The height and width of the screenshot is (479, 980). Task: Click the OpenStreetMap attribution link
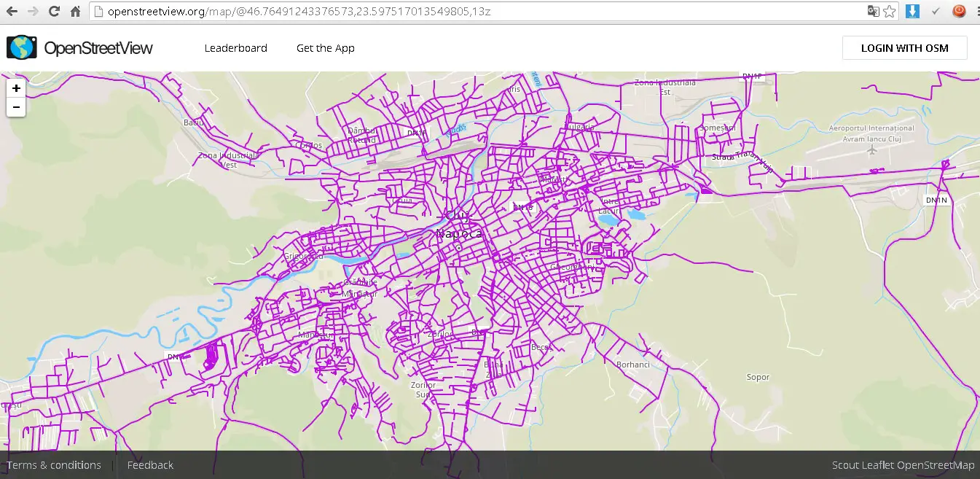point(935,465)
